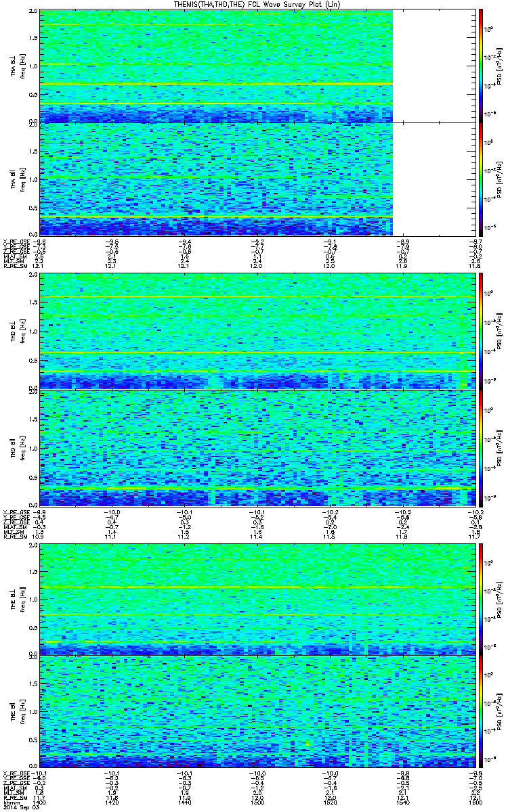508x812 pixels.
Task: Click the THA BL top spectrogram panel
Action: tap(216, 66)
